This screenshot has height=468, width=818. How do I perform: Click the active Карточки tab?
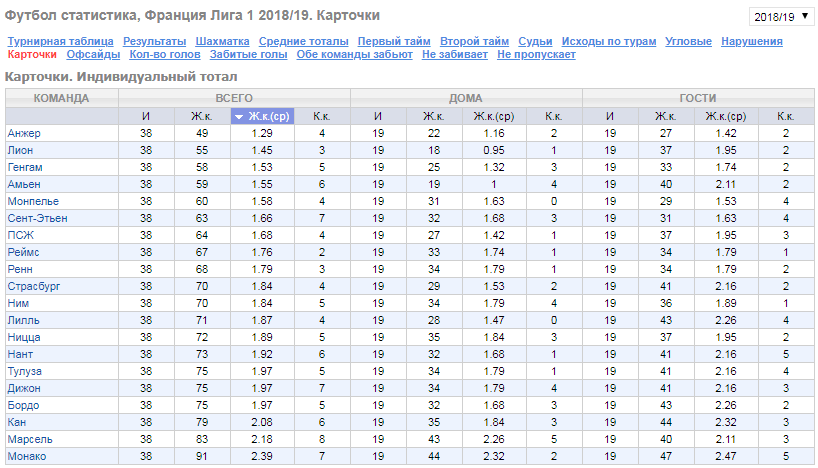point(32,54)
